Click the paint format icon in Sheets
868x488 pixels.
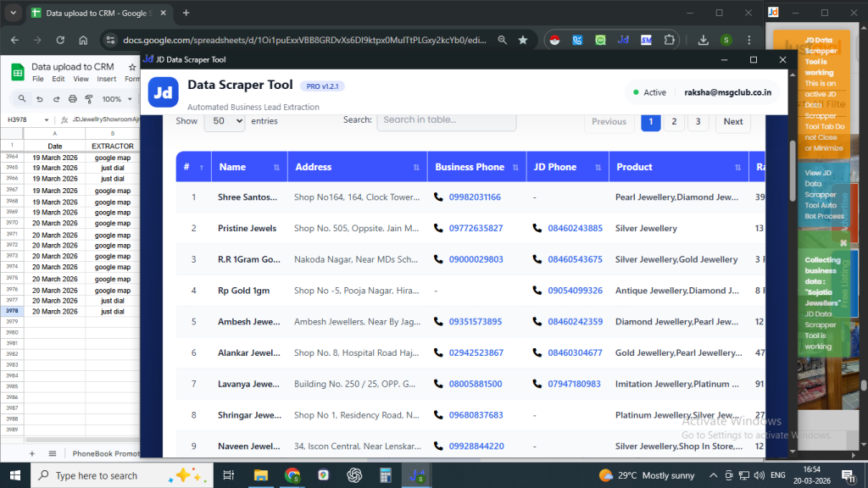(x=87, y=99)
